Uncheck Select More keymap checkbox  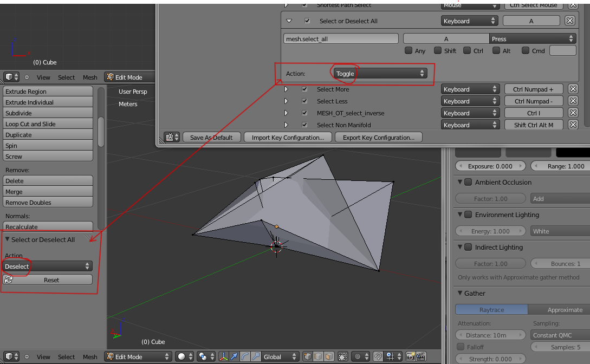[304, 89]
